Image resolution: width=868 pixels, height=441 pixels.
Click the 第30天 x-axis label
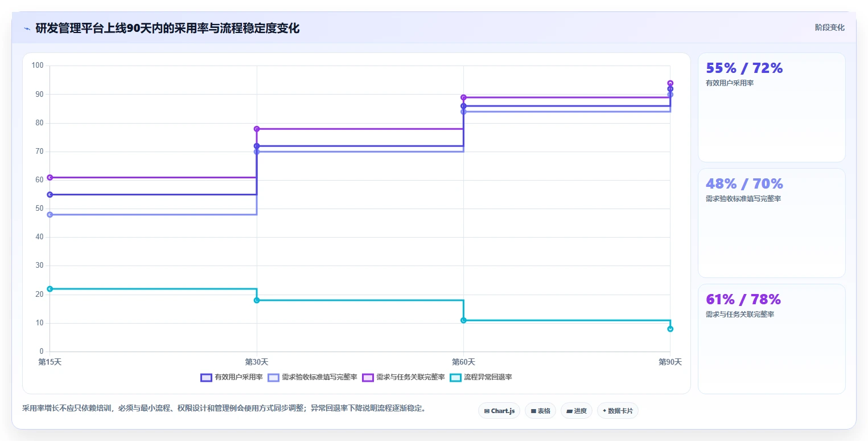pyautogui.click(x=257, y=362)
